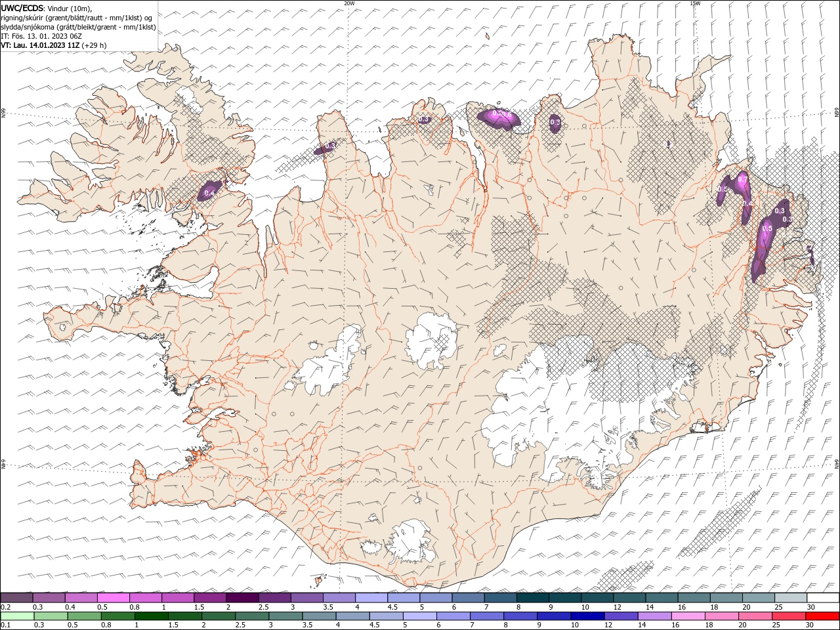Image resolution: width=840 pixels, height=630 pixels.
Task: Select lower scale blue swatch labeled 8
Action: tap(520, 616)
